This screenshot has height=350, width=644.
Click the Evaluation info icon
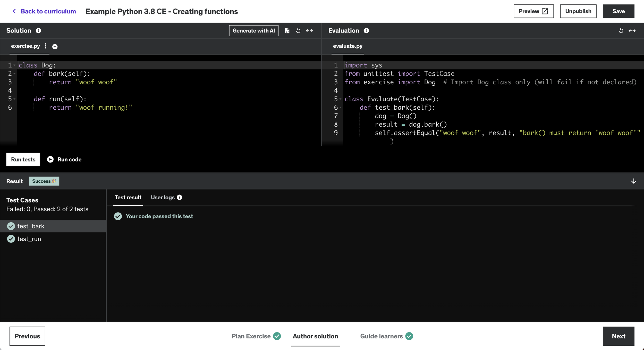[366, 31]
